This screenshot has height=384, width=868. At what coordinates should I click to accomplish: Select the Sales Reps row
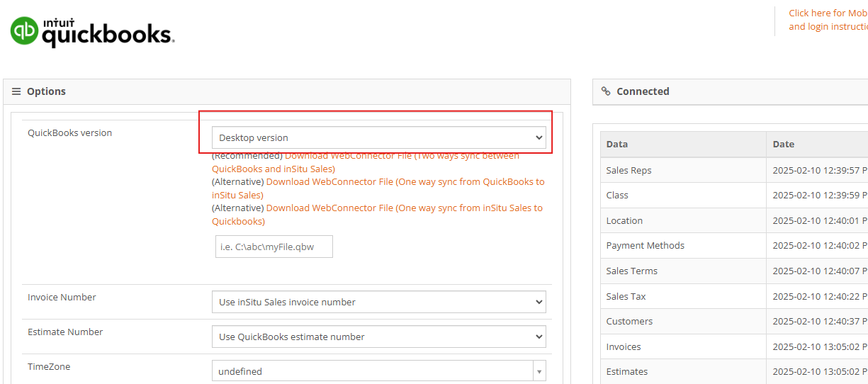click(x=734, y=170)
